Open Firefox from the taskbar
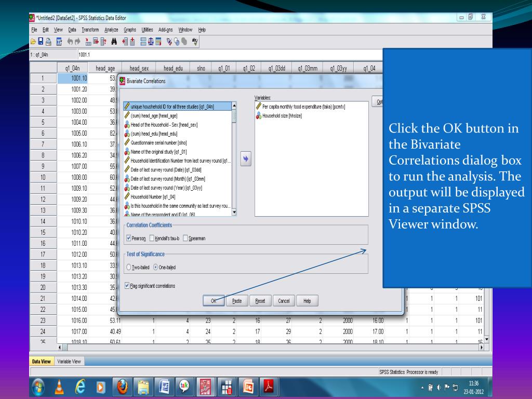Image resolution: width=532 pixels, height=399 pixels. [122, 387]
